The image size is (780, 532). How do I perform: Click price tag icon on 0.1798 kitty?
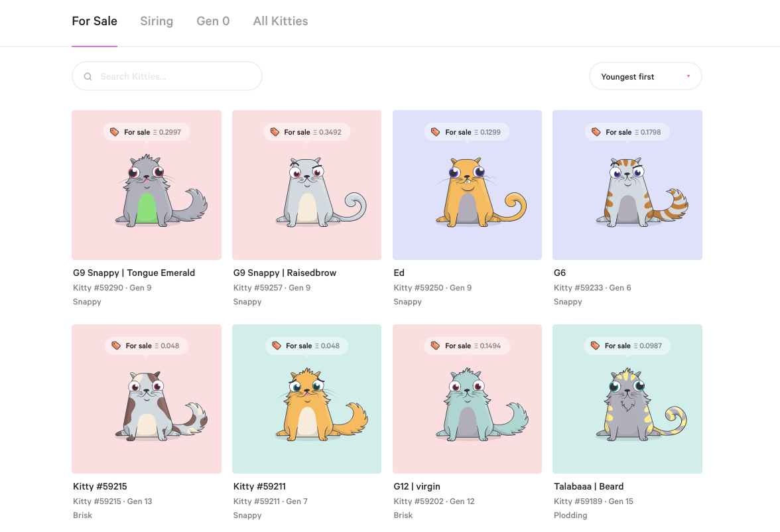596,132
